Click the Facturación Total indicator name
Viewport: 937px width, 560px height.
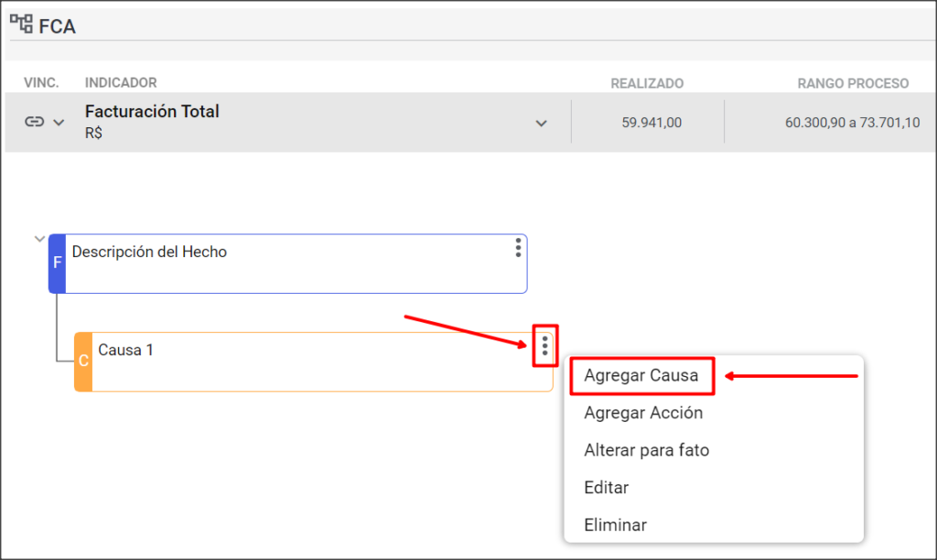pos(152,112)
